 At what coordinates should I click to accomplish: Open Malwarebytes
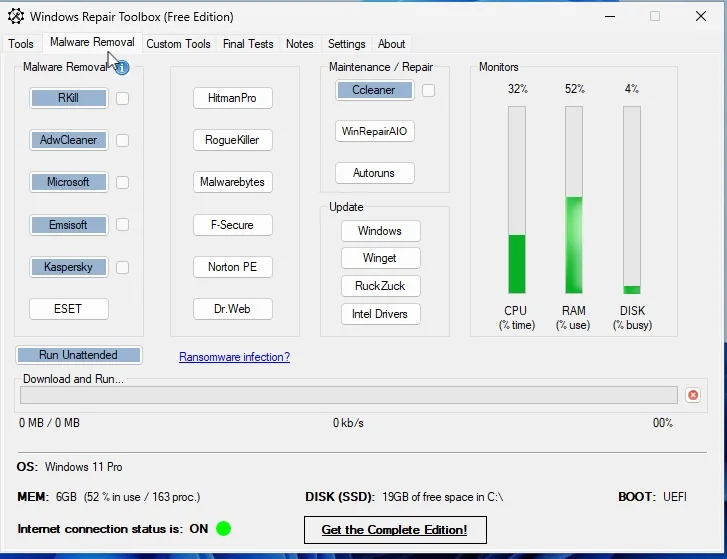pyautogui.click(x=233, y=182)
